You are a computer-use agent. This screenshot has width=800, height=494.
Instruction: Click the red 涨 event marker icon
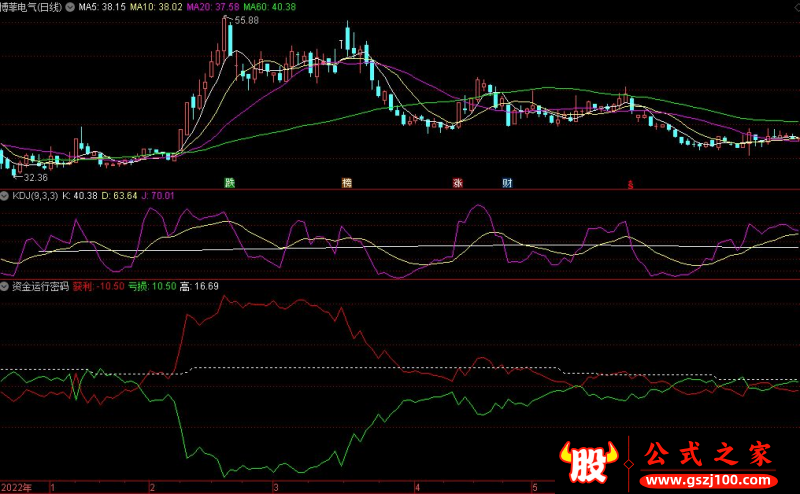[458, 183]
